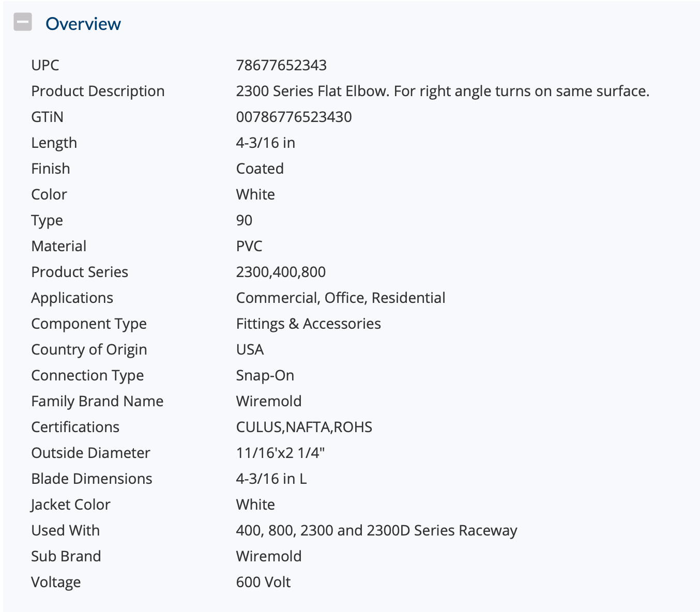The width and height of the screenshot is (700, 612).
Task: Click the Voltage value 600 Volt
Action: pos(263,582)
